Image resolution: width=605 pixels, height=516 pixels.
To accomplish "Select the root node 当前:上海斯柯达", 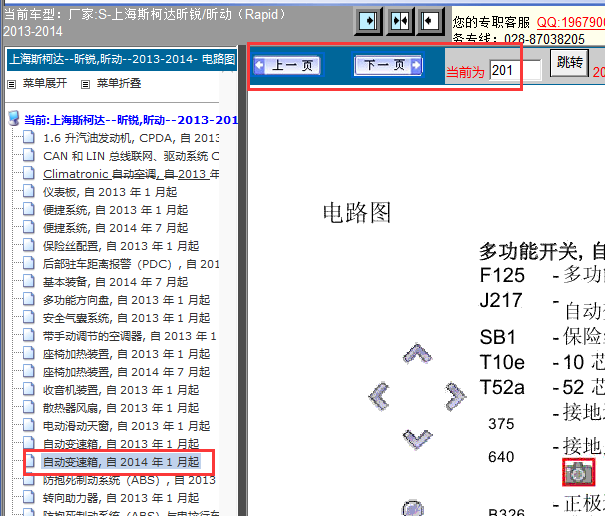I will (131, 120).
